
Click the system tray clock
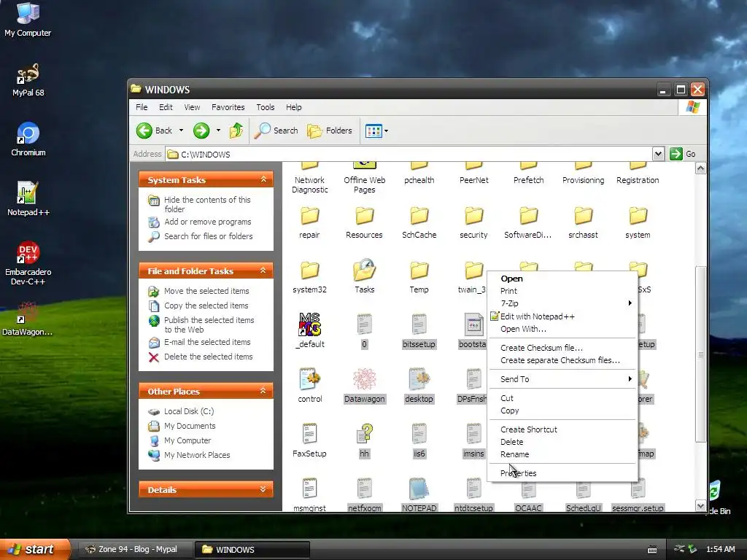tap(720, 549)
